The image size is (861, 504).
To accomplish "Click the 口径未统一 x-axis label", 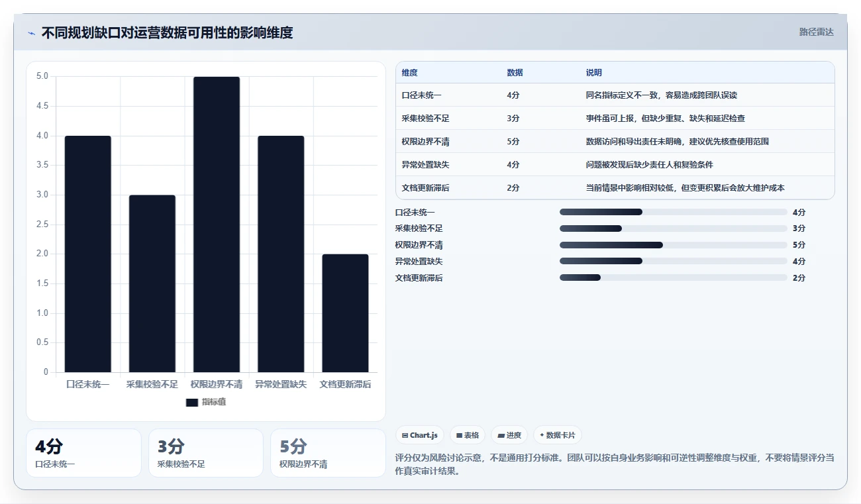I will 88,384.
